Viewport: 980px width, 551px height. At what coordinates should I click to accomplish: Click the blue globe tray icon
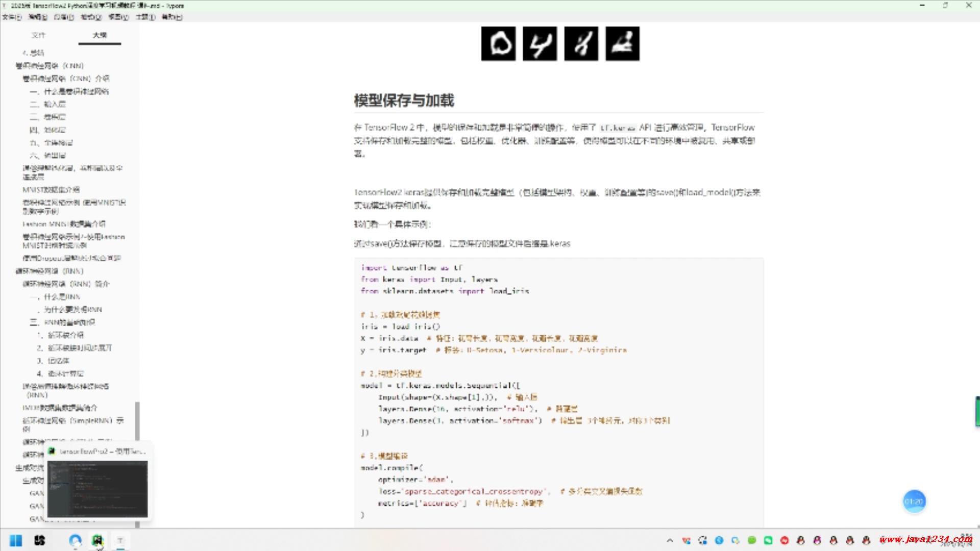pyautogui.click(x=719, y=540)
